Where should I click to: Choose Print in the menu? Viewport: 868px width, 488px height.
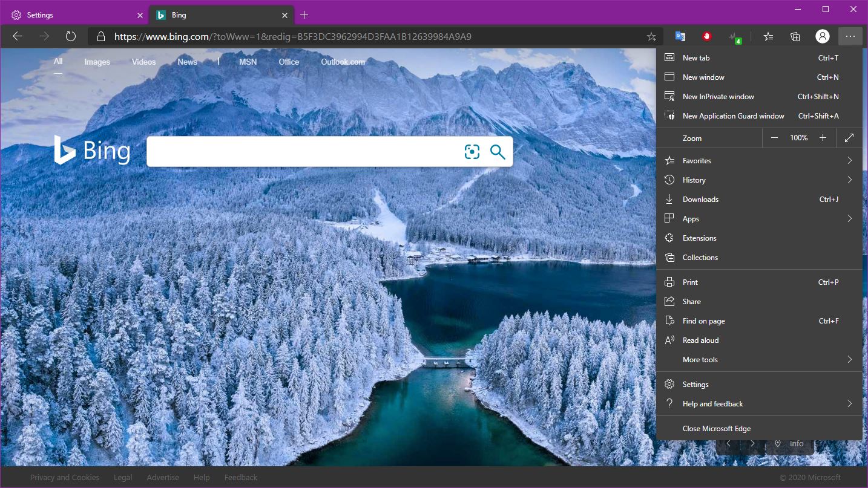(x=759, y=282)
